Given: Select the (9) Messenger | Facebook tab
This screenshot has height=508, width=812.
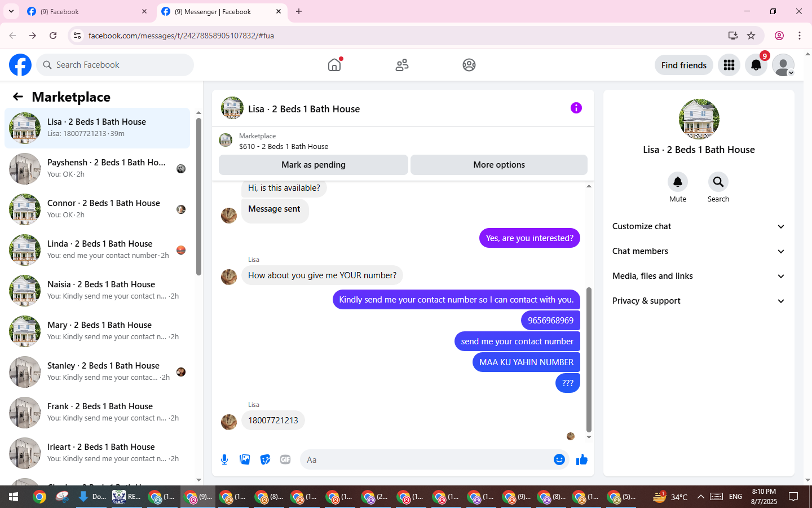Looking at the screenshot, I should tap(221, 11).
